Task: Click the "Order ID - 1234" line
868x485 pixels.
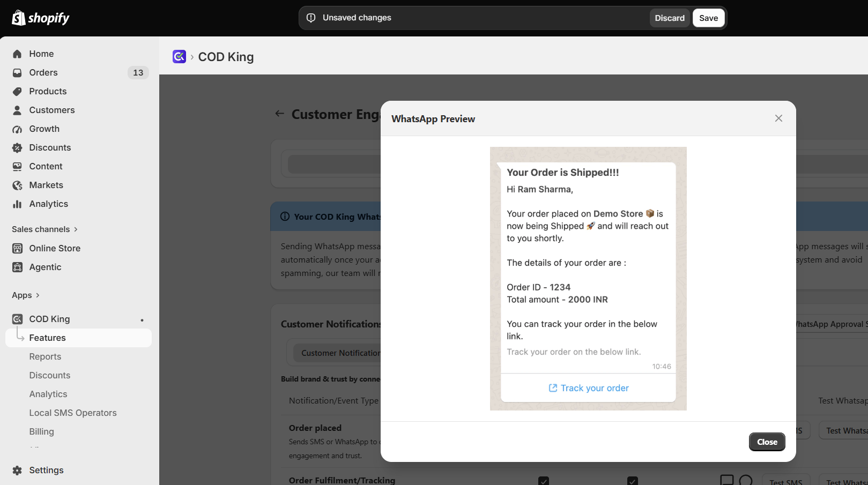Action: [x=539, y=287]
